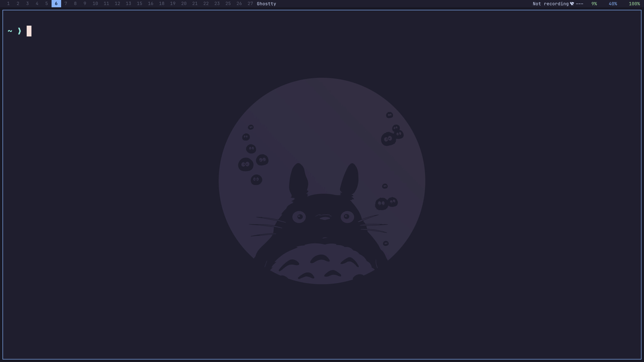Switch to workspace 21
The width and height of the screenshot is (644, 362).
tap(195, 4)
